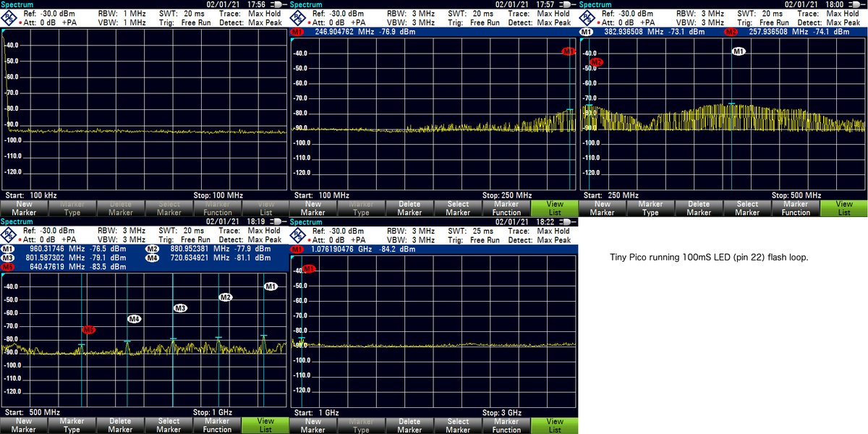
Task: Click the 'Stop: 3 GHz' label
Action: 501,412
